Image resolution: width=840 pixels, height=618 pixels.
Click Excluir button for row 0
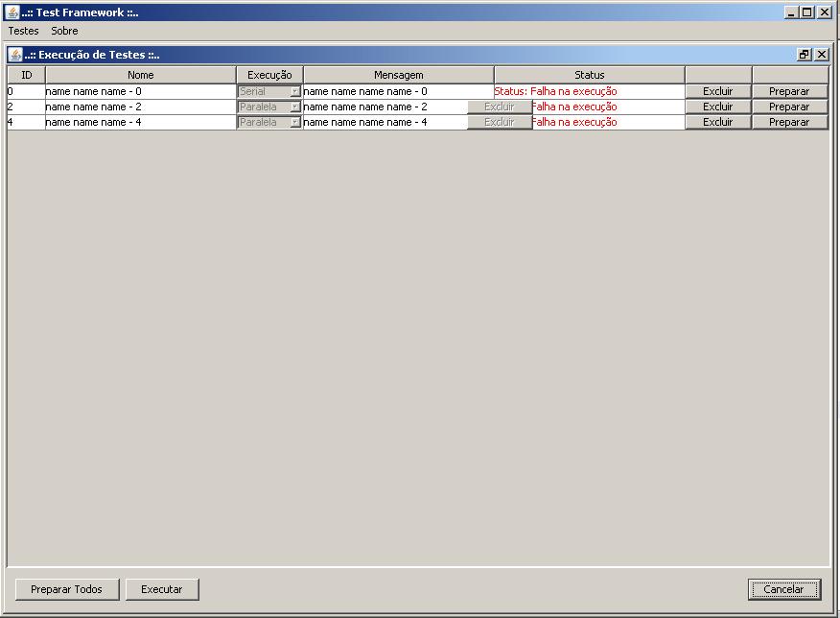[x=718, y=92]
